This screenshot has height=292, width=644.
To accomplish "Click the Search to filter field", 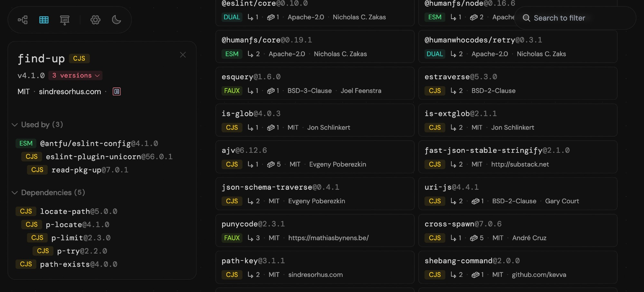I will click(575, 18).
